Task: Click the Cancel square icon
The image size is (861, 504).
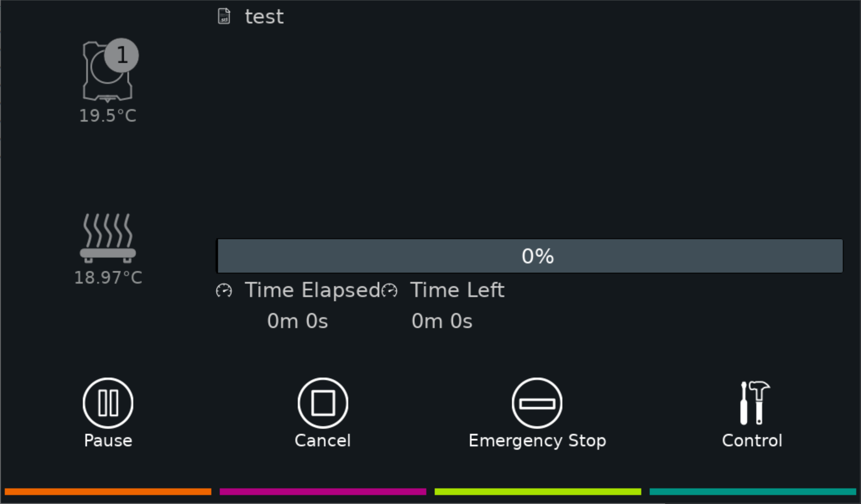Action: pos(323,403)
